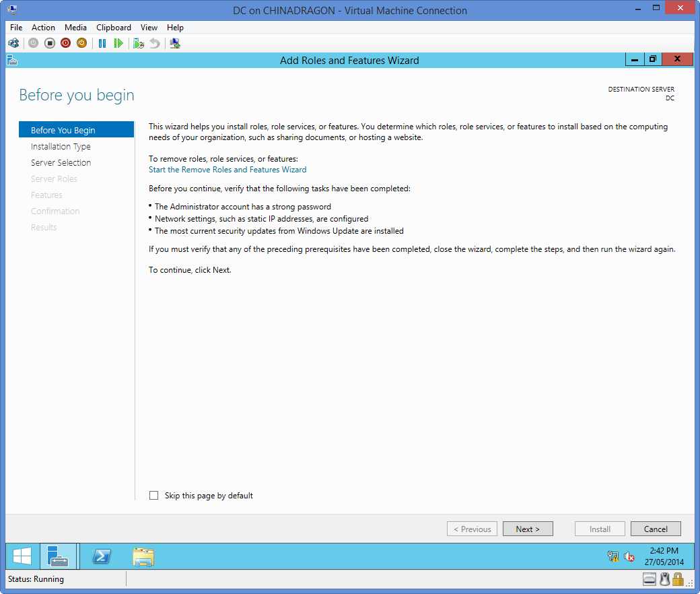Click the Enhanced session toolbar icon
Image resolution: width=700 pixels, height=594 pixels.
(175, 43)
